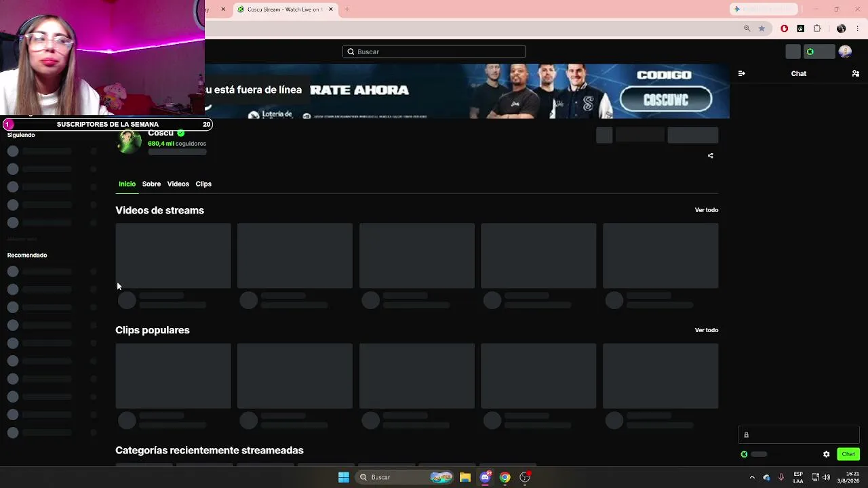Open the browser zoom magnifier icon

pos(747,28)
